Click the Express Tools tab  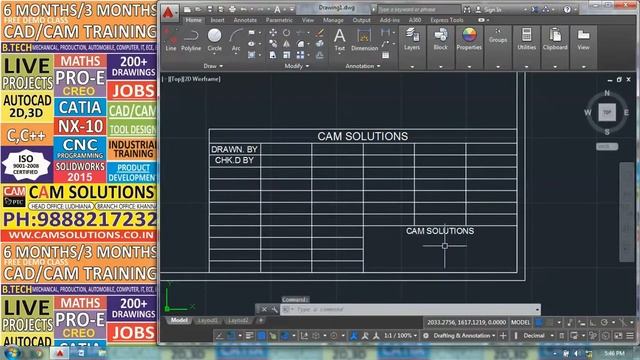click(x=447, y=20)
